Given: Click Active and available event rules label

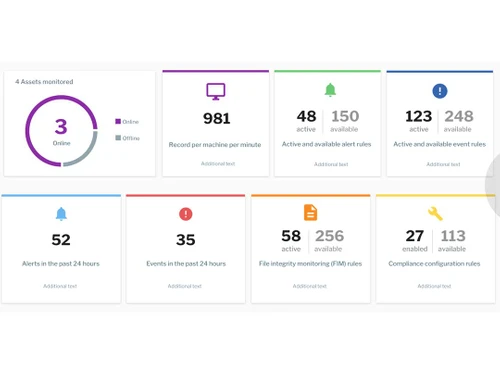Looking at the screenshot, I should [x=439, y=144].
